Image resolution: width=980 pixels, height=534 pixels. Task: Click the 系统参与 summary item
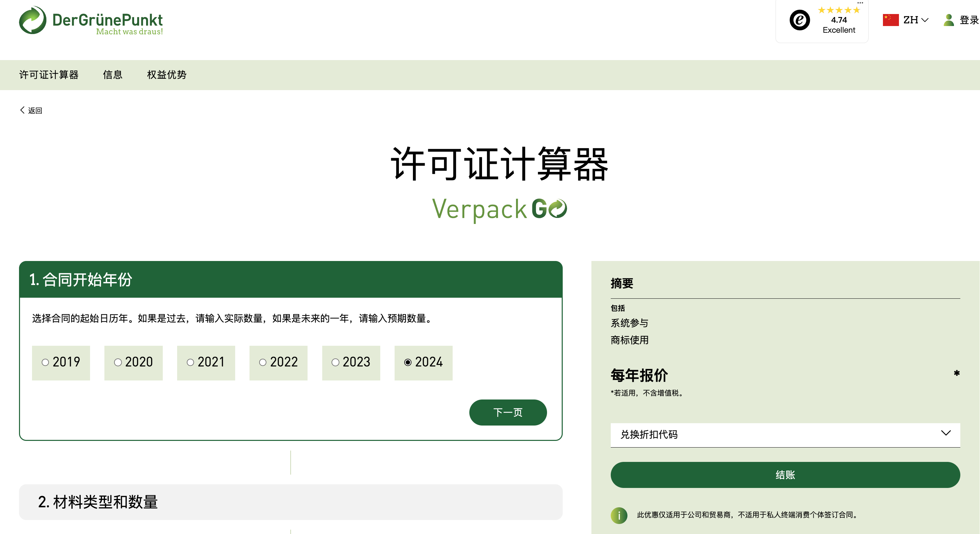point(630,323)
